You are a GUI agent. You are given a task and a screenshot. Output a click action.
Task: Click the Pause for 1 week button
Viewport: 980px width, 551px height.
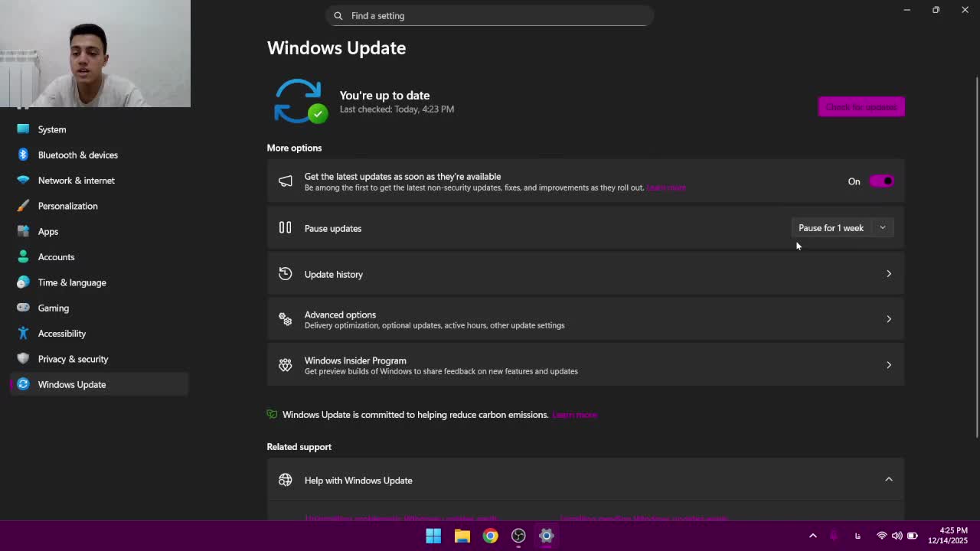click(x=831, y=228)
